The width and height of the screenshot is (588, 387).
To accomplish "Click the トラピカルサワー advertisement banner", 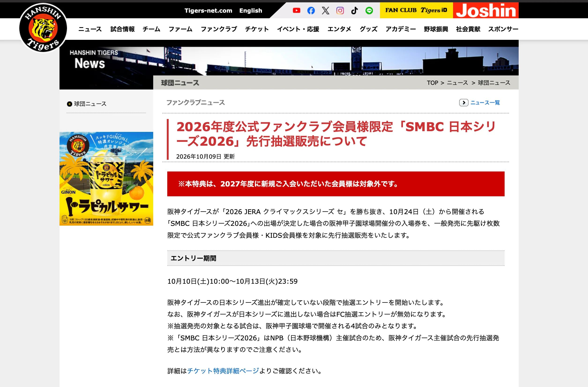I will 106,179.
